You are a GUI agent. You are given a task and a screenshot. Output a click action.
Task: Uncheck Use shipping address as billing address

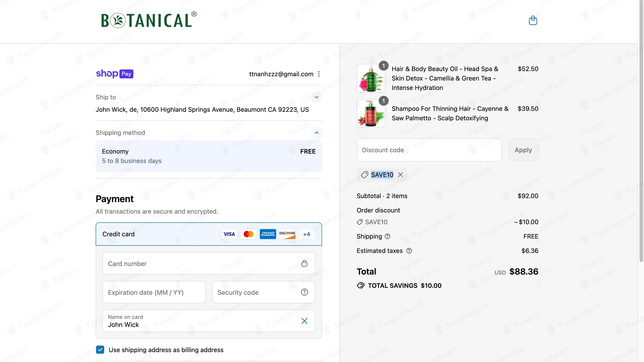click(100, 349)
